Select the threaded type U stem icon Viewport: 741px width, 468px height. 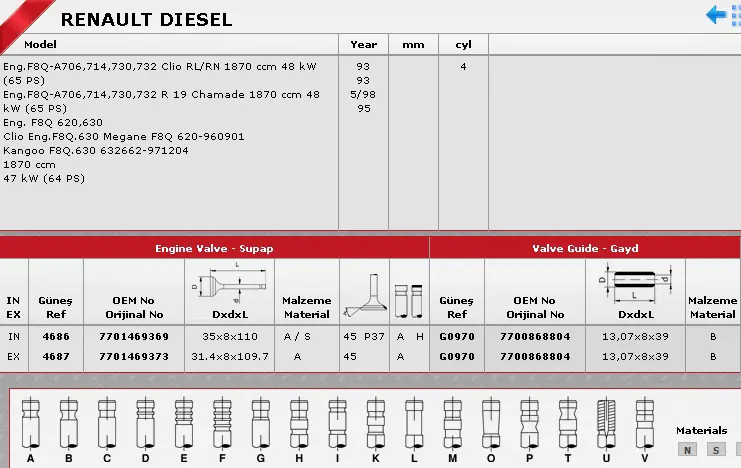605,425
